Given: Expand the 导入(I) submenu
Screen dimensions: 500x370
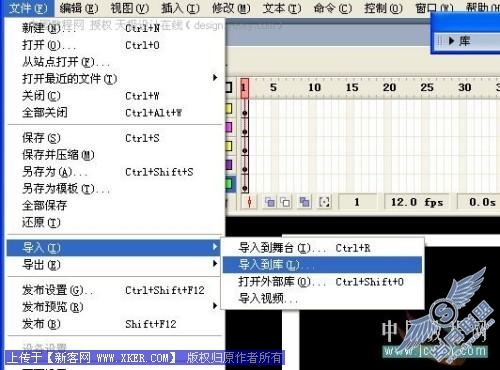Looking at the screenshot, I should point(113,248).
